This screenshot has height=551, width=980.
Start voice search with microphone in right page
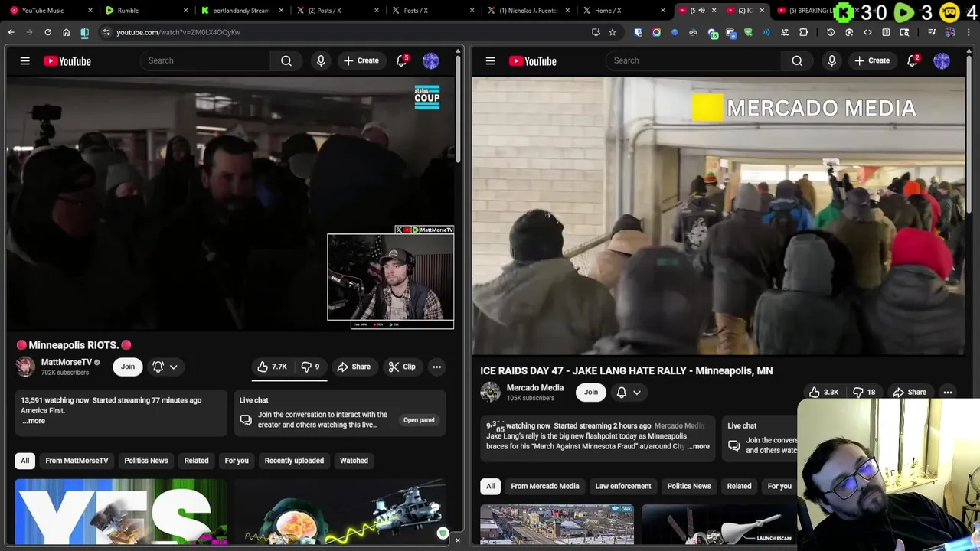coord(831,60)
